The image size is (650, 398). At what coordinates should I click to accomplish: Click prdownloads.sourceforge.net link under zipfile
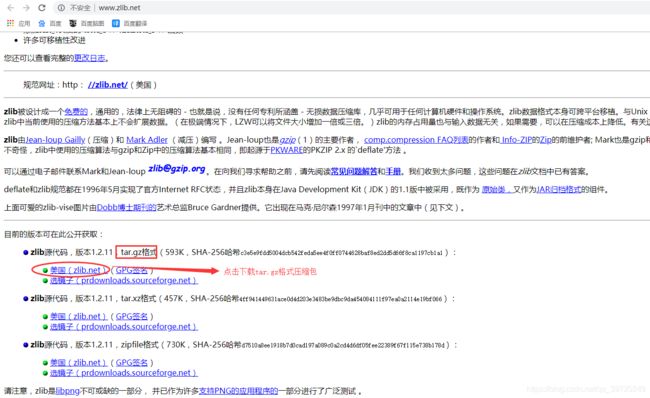click(124, 373)
